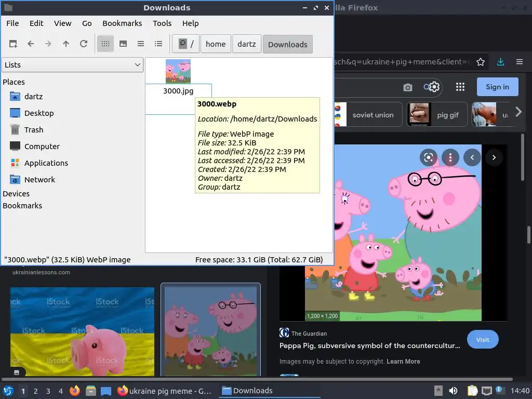Open the Bookmarks menu
Viewport: 532px width, 399px height.
(x=122, y=23)
